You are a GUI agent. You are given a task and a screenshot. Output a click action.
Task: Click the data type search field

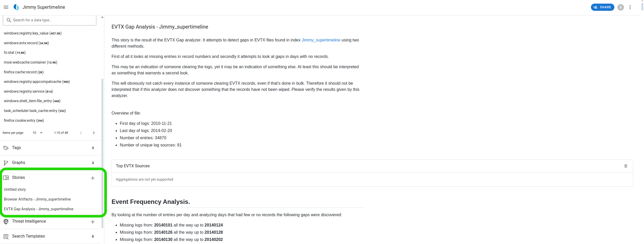click(x=49, y=20)
